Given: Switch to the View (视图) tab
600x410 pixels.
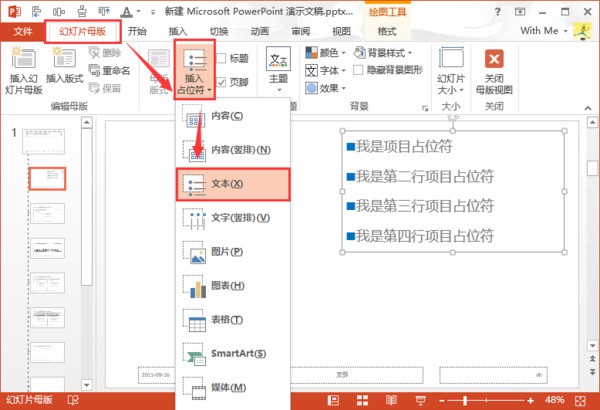Looking at the screenshot, I should [341, 31].
